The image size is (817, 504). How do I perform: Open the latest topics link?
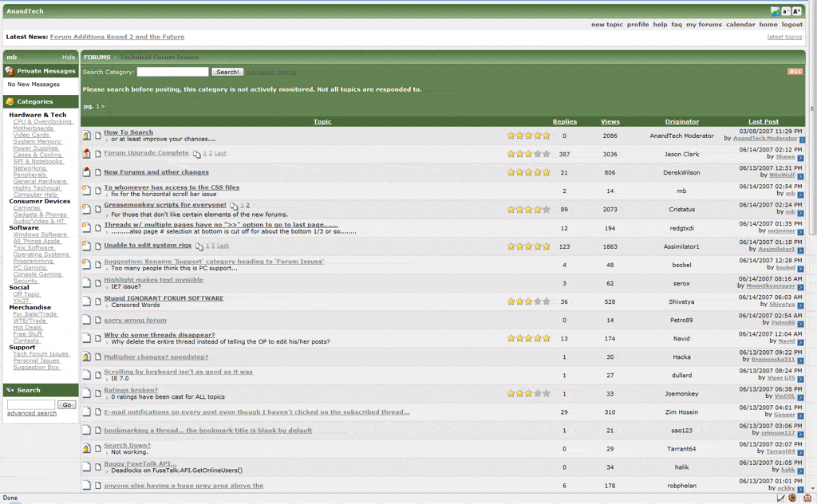(x=784, y=37)
